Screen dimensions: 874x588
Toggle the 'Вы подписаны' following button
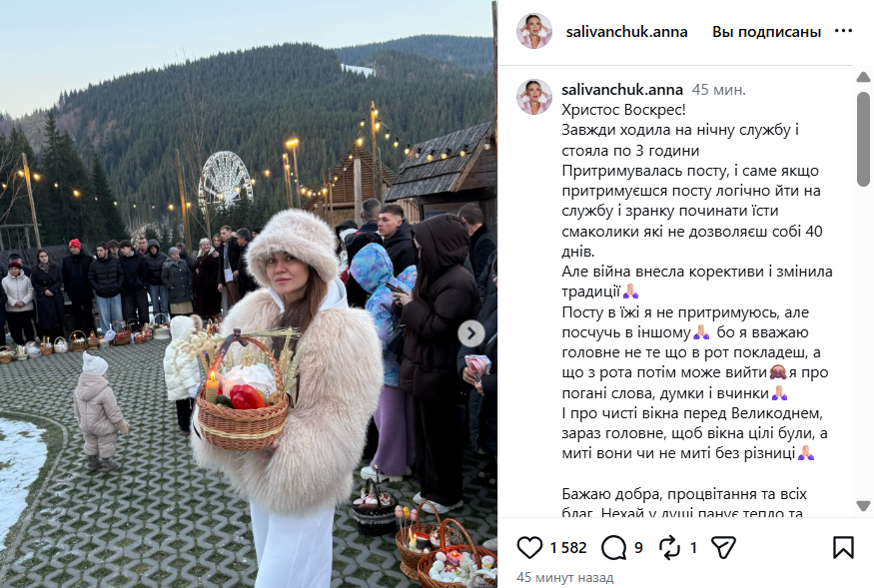pos(766,32)
